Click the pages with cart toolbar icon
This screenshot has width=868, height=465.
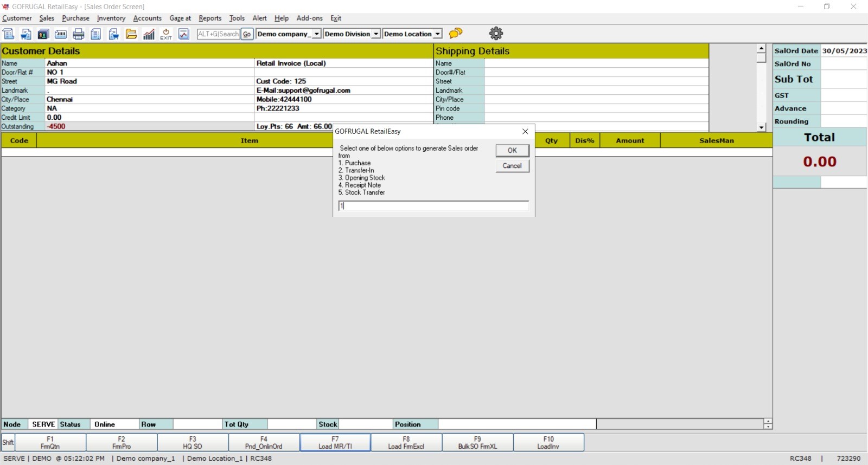(113, 34)
